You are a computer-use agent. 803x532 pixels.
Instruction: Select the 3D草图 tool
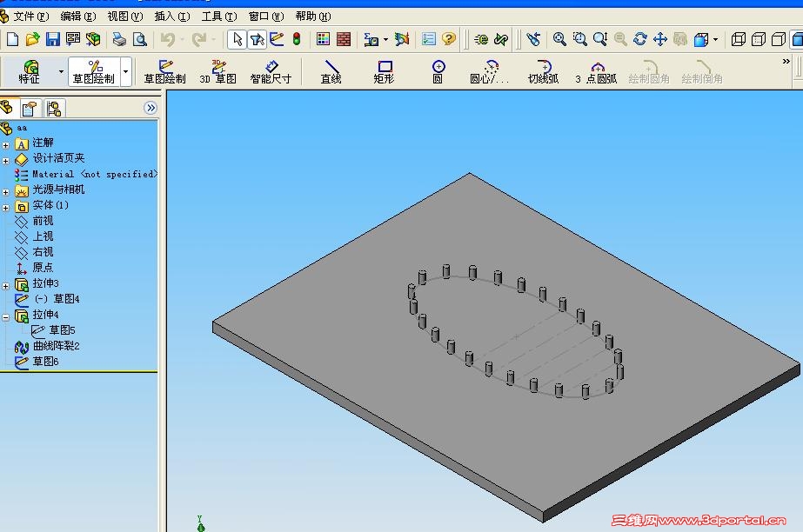coord(218,71)
